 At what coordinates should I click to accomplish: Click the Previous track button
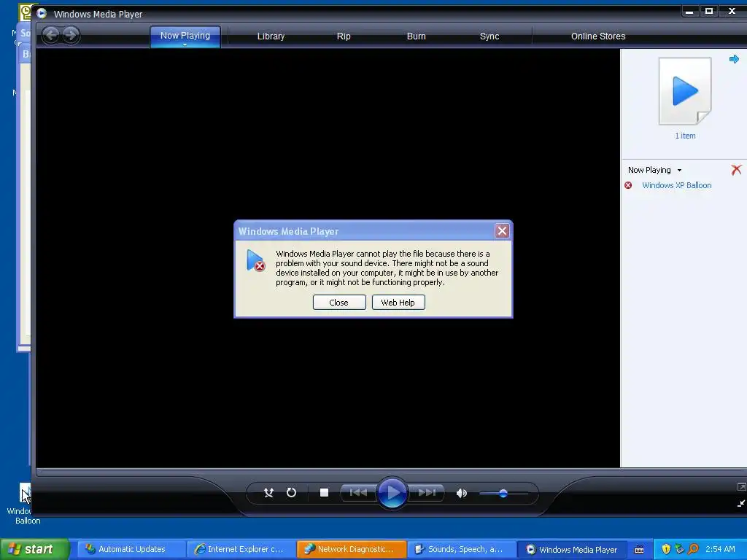click(358, 492)
